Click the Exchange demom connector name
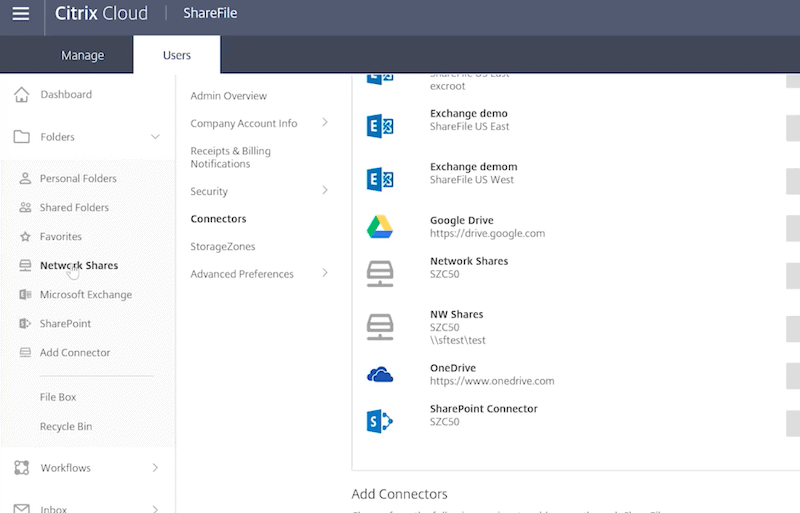800x513 pixels. (x=473, y=167)
